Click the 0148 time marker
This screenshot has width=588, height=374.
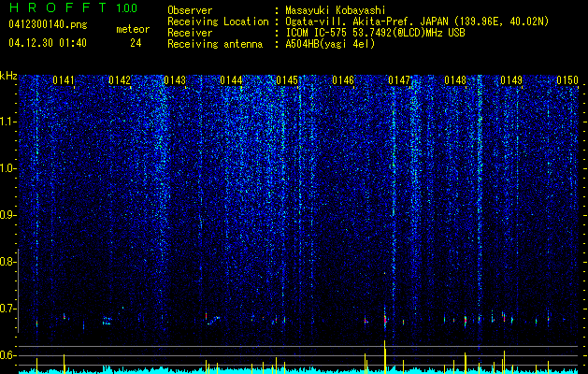pos(455,80)
